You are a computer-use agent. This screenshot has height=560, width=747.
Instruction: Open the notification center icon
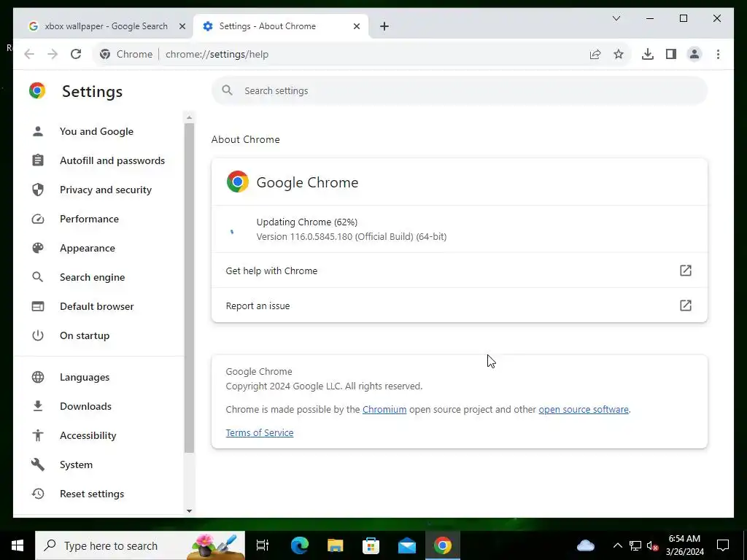(x=723, y=545)
